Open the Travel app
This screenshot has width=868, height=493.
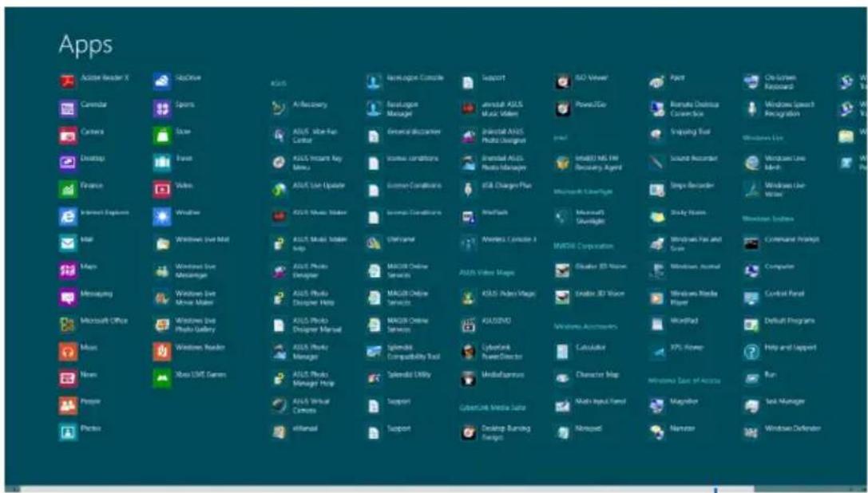click(172, 162)
